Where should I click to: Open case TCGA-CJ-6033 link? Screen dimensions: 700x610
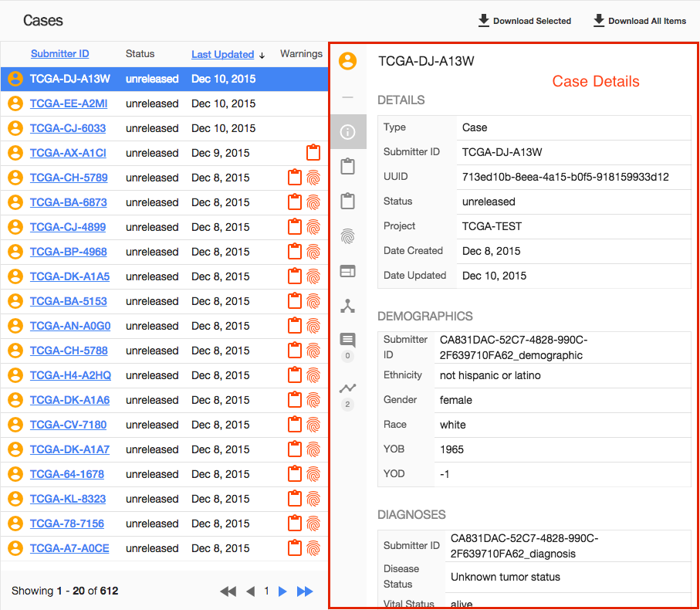(x=68, y=128)
